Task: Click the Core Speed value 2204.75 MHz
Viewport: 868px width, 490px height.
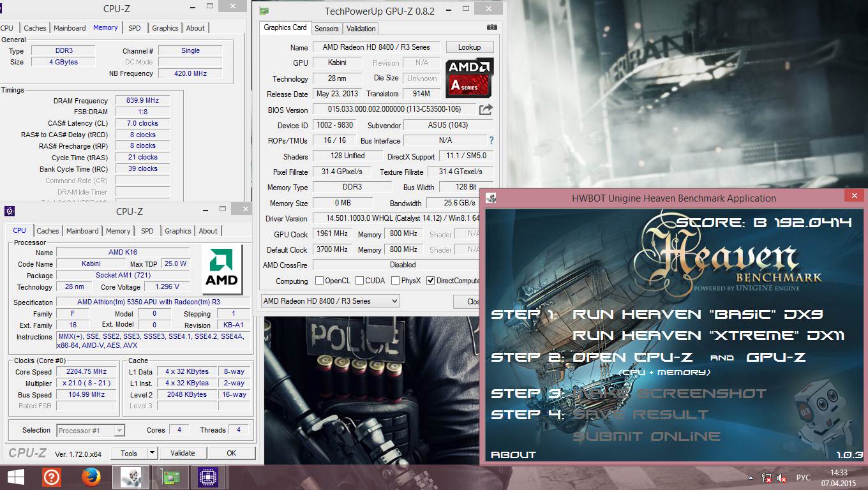Action: point(87,371)
